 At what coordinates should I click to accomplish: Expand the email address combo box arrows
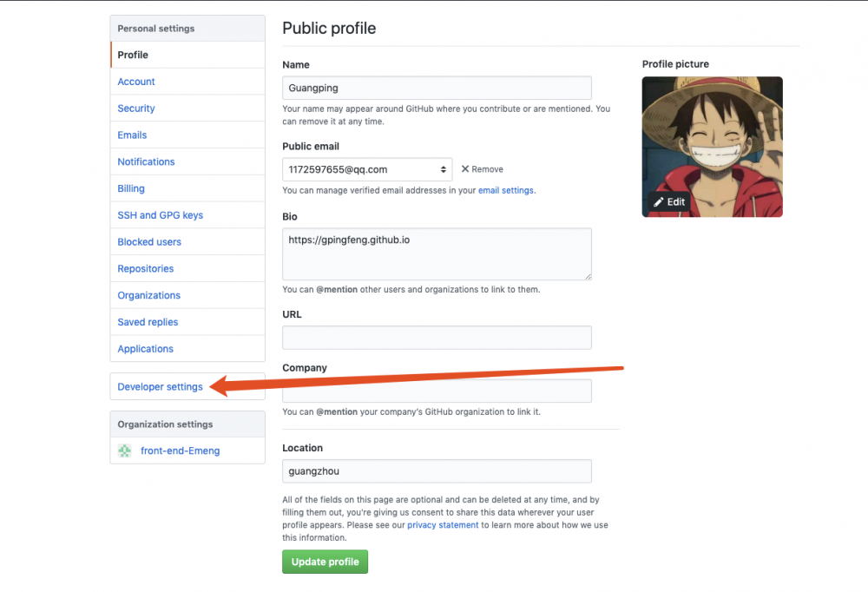pos(444,168)
